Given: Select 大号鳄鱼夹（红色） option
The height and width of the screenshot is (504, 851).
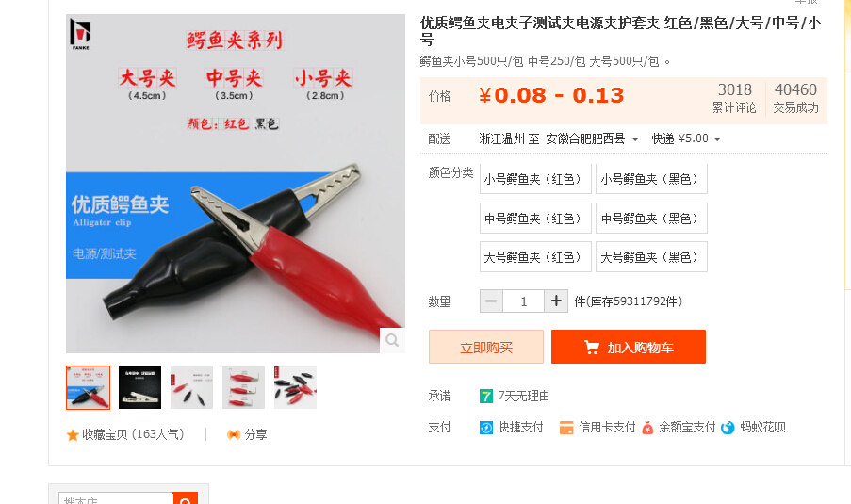Looking at the screenshot, I should coord(535,257).
